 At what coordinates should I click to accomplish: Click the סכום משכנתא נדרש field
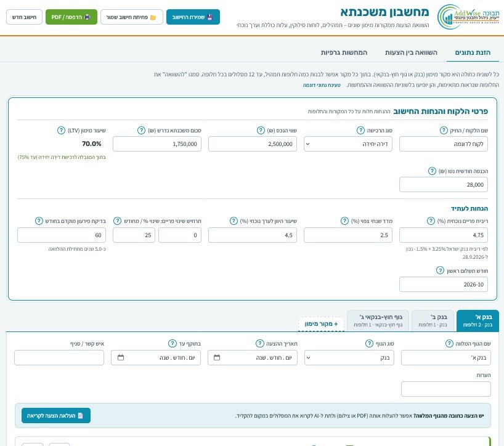click(x=157, y=144)
